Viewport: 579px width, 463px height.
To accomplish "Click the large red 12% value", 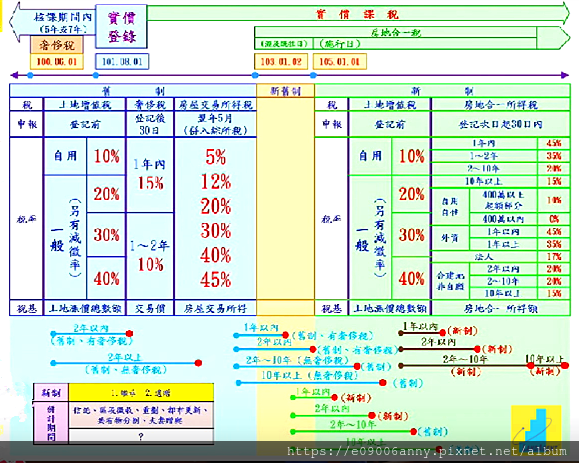I will point(216,182).
